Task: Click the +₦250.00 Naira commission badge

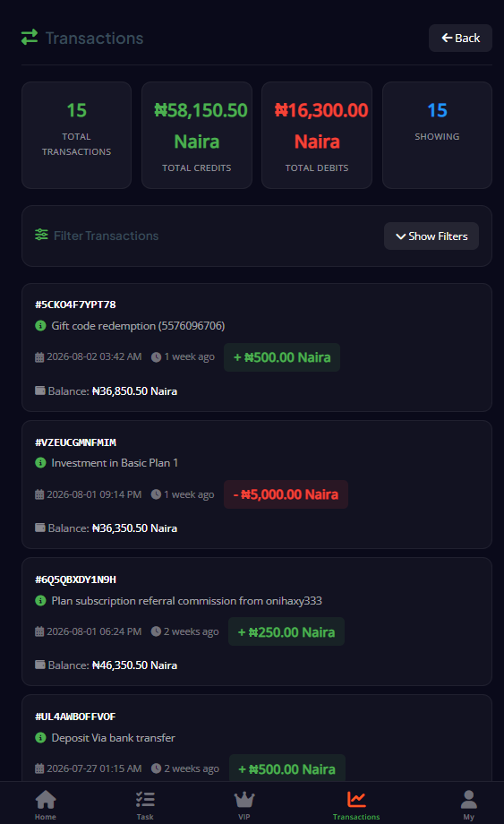Action: 286,631
